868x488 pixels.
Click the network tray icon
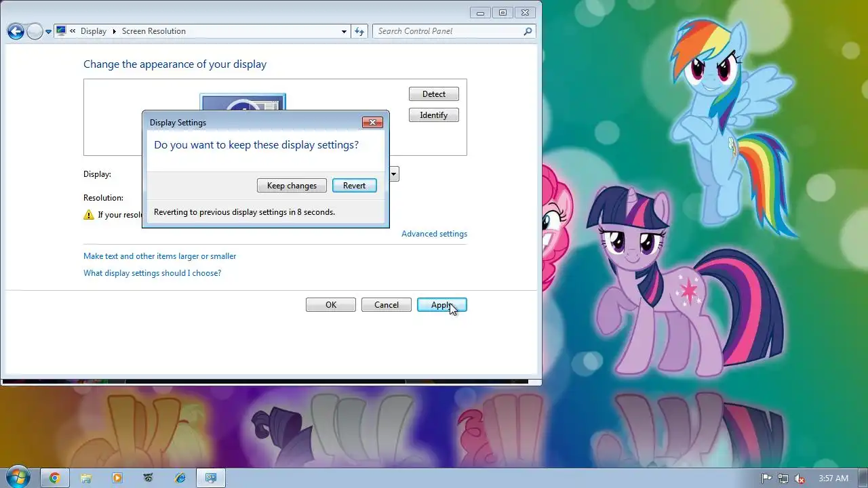pos(783,479)
